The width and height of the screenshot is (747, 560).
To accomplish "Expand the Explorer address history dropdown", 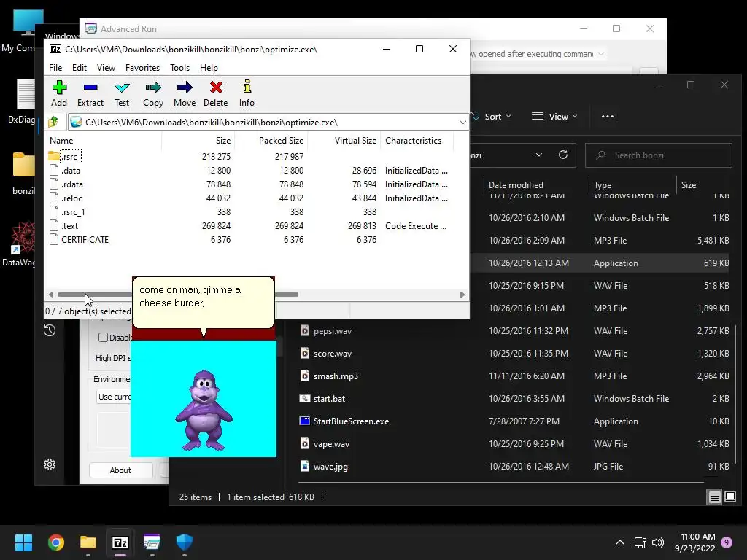I will click(539, 155).
